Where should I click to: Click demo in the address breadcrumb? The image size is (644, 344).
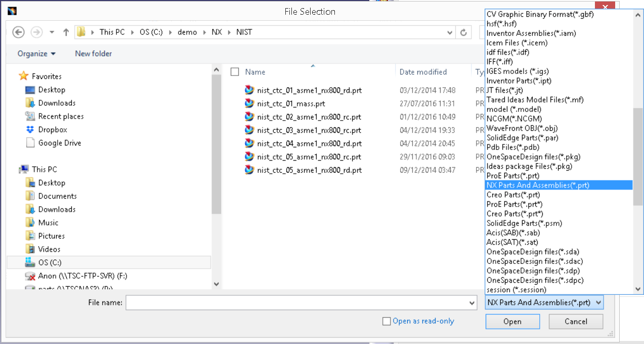click(187, 32)
